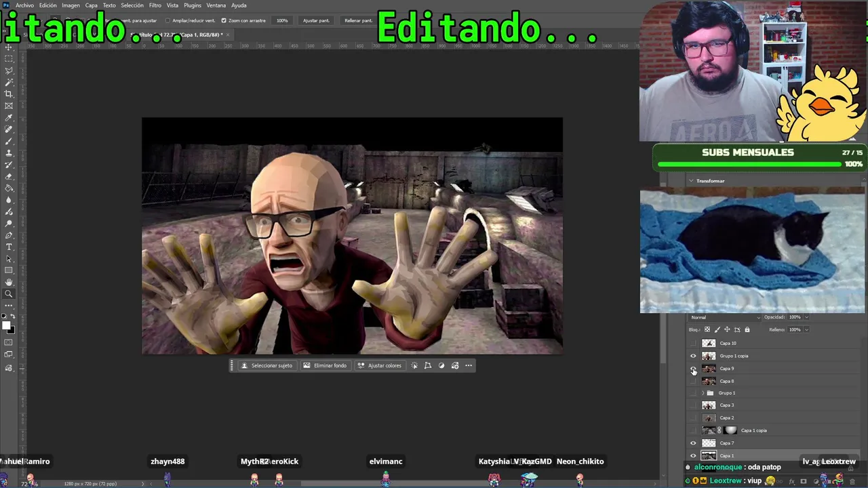This screenshot has height=488, width=868.
Task: Expand the Grupo 1 folder
Action: 703,393
